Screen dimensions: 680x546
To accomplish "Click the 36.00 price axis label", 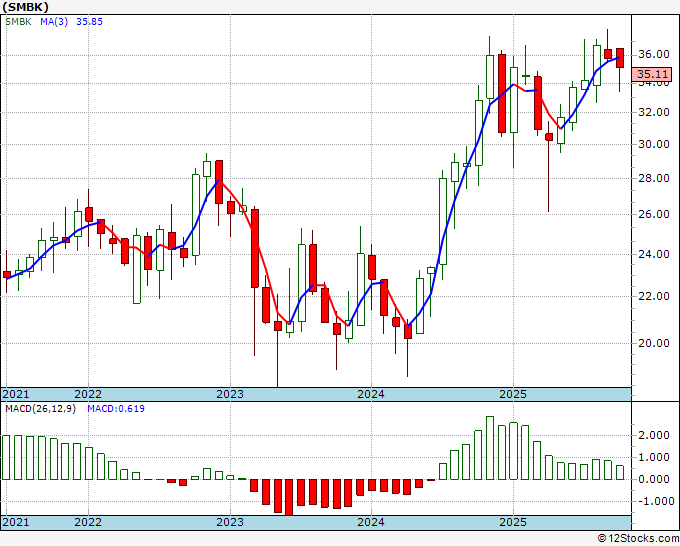I will coord(653,54).
